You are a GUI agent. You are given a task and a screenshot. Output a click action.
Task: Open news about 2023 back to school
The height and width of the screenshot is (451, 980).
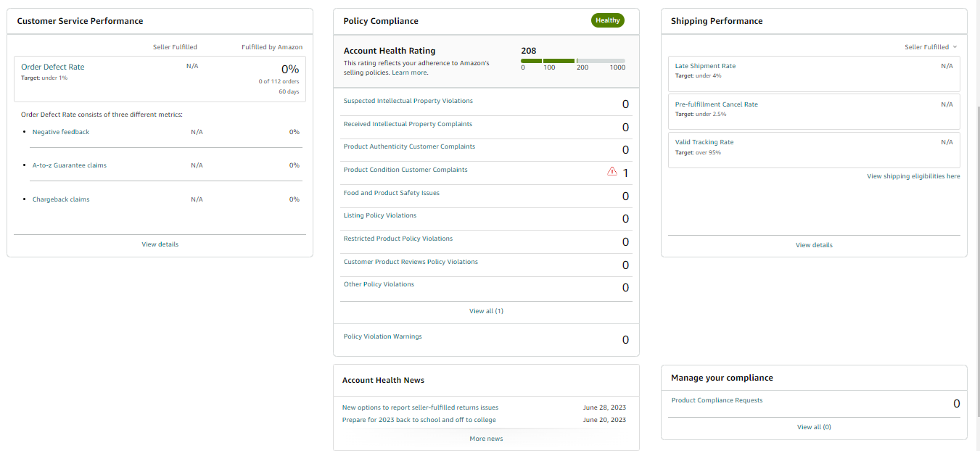point(419,420)
